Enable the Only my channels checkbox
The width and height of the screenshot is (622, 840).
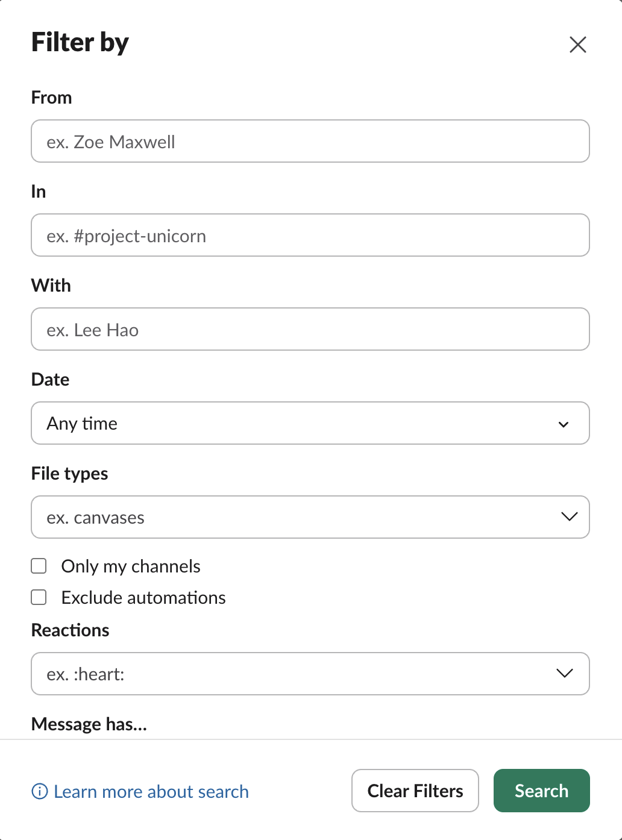39,565
